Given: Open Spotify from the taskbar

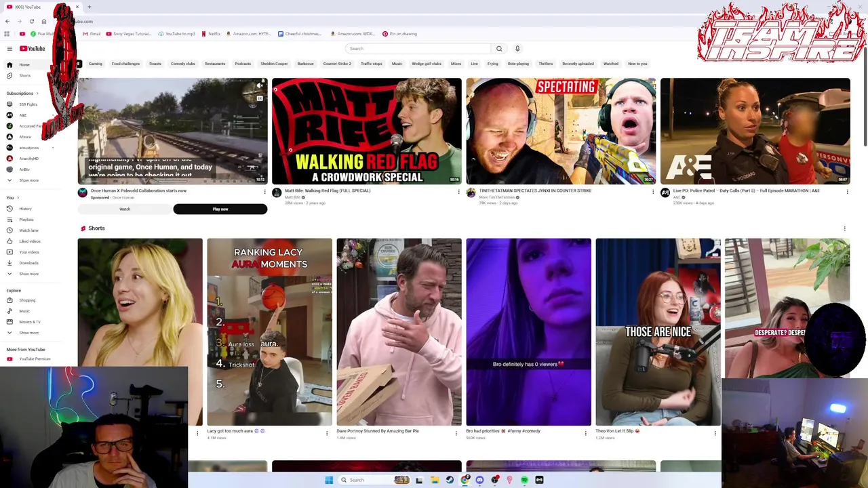Looking at the screenshot, I should pos(524,480).
